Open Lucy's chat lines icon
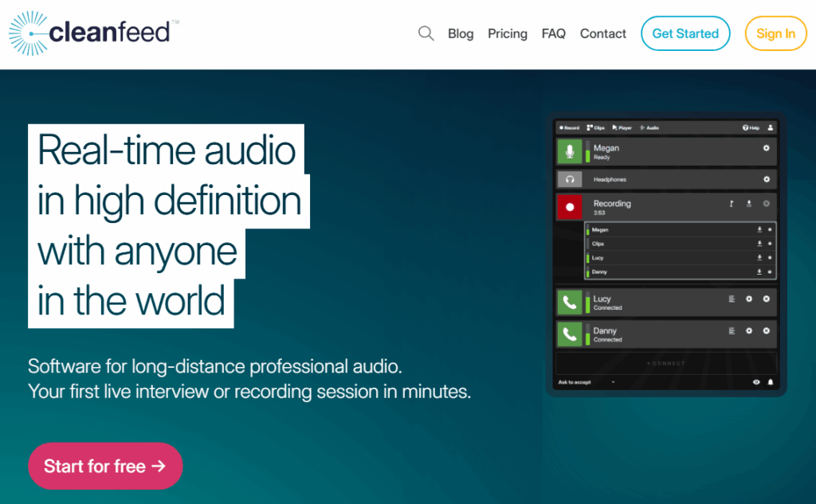The width and height of the screenshot is (816, 504). tap(732, 299)
